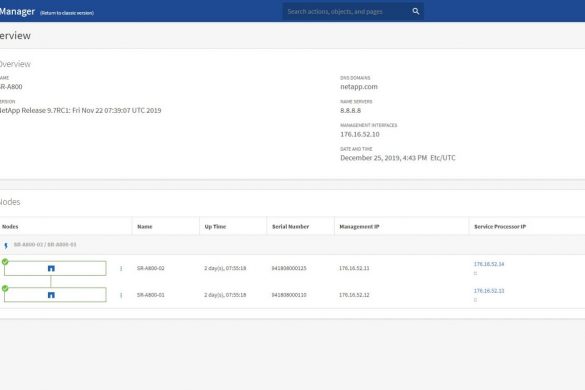Open the kebab menu for SR-A800-01
This screenshot has height=390, width=585.
121,295
